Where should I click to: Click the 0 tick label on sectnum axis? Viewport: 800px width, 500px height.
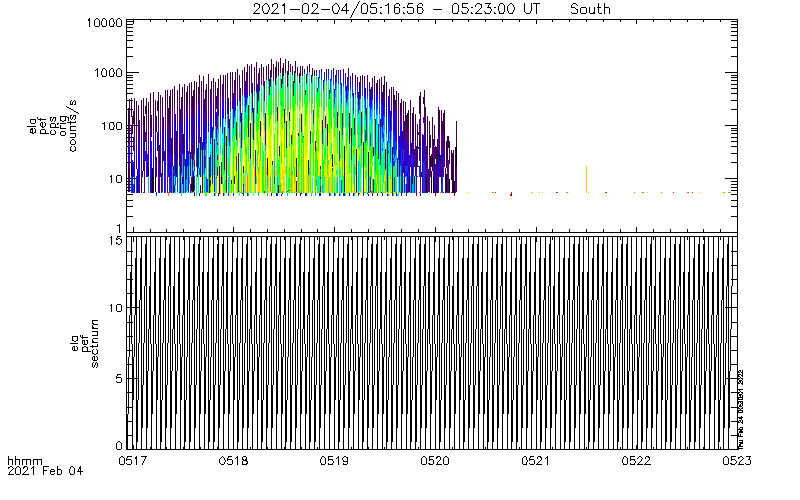click(x=119, y=445)
